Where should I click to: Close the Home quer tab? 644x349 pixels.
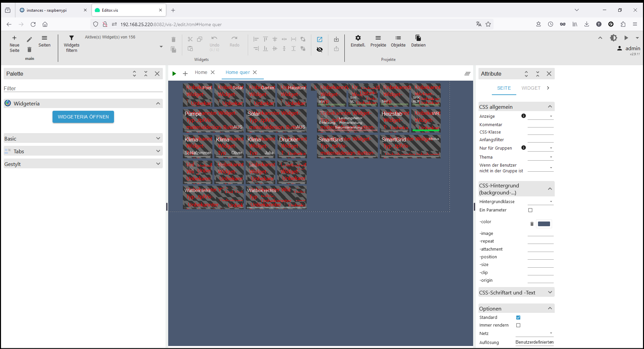click(255, 72)
